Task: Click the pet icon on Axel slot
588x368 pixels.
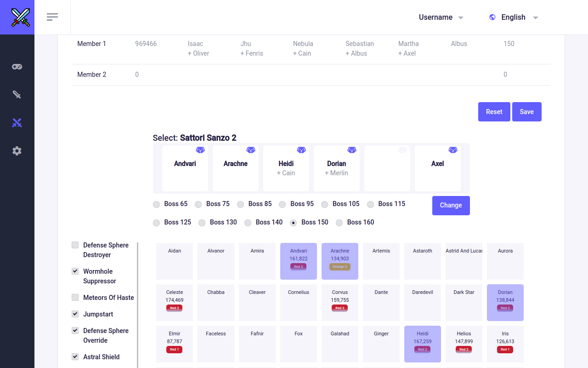Action: tap(453, 150)
